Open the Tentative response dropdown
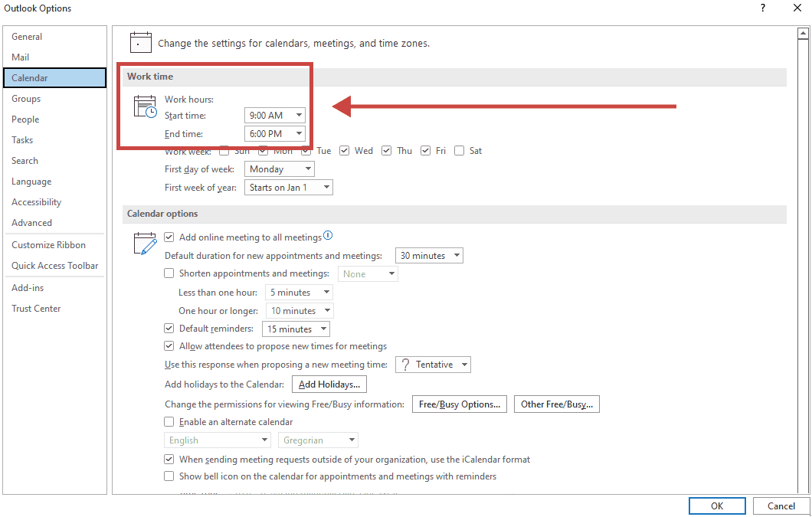 (x=434, y=365)
